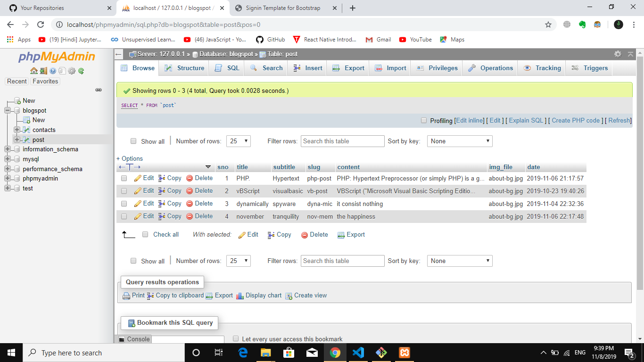This screenshot has width=644, height=362.
Task: Click the Copy to clipboard icon
Action: click(150, 296)
